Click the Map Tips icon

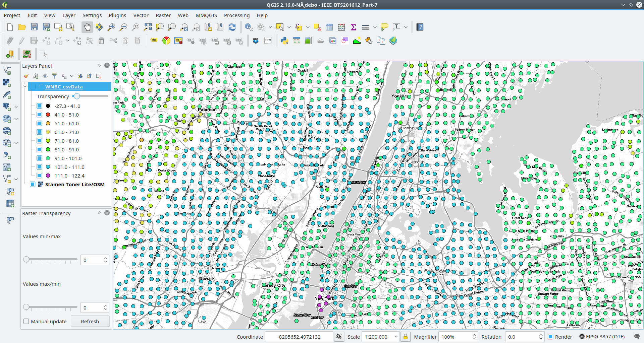tap(384, 27)
